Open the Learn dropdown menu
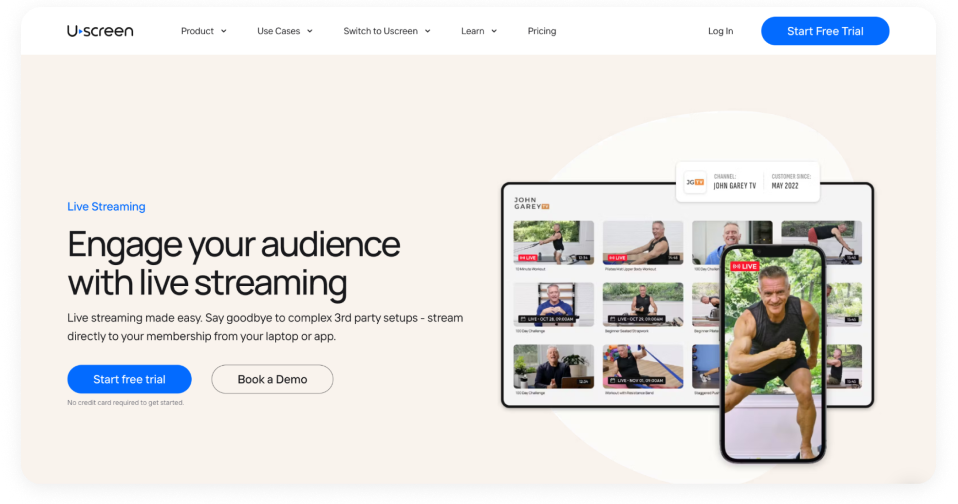This screenshot has height=504, width=958. 478,31
